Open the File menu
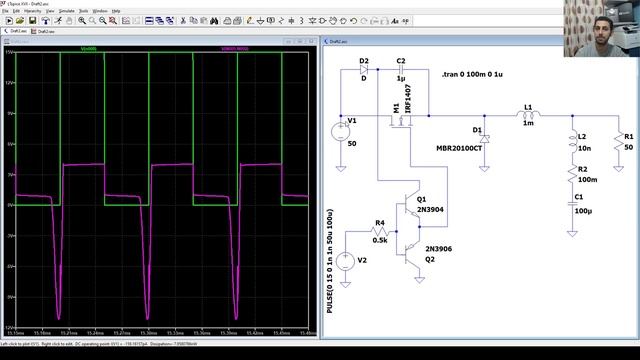The height and width of the screenshot is (360, 640). click(5, 11)
